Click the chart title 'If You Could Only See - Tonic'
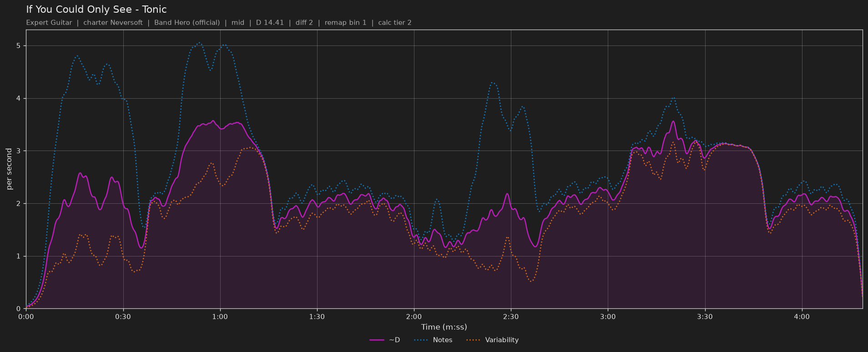This screenshot has width=868, height=352. [x=96, y=10]
